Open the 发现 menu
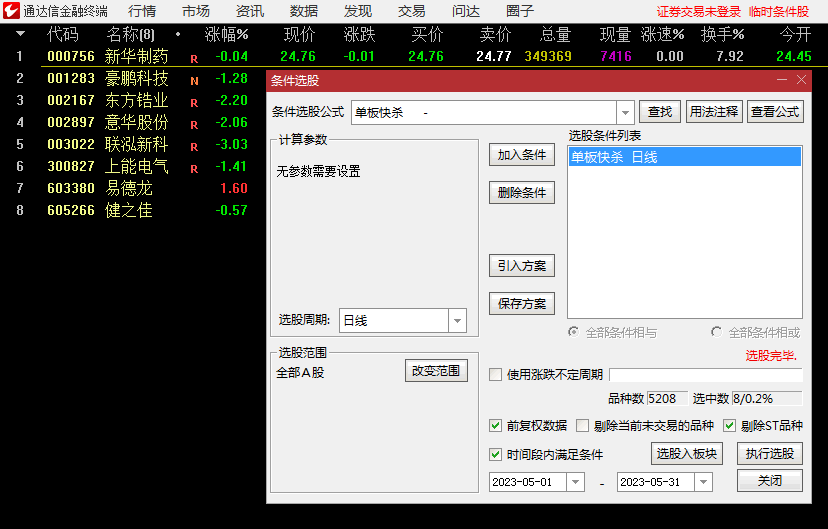Image resolution: width=828 pixels, height=529 pixels. 358,11
